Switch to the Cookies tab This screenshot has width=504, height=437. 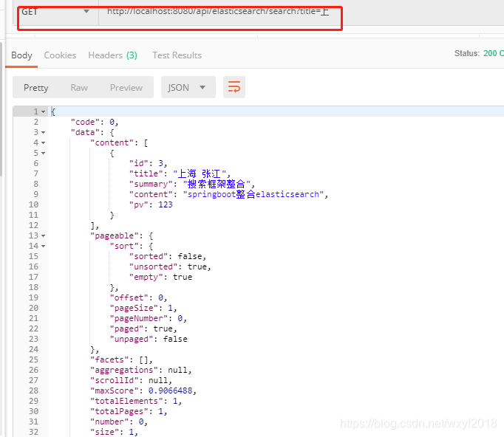[60, 55]
